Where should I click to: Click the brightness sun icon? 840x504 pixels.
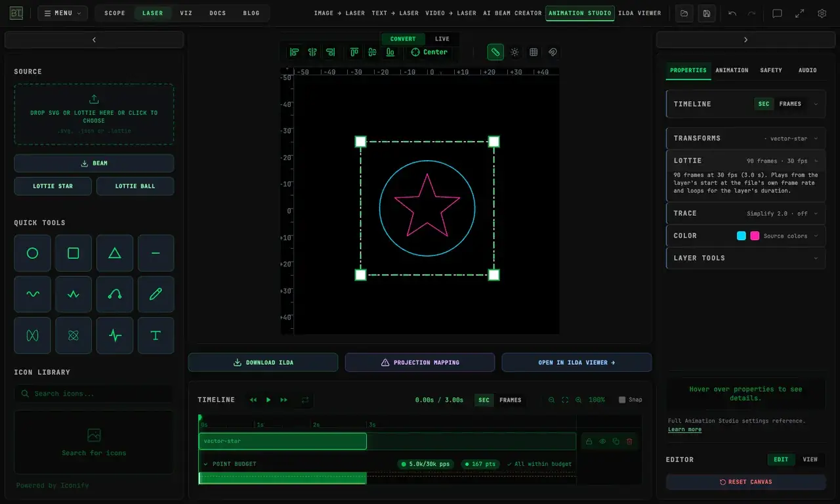(514, 52)
